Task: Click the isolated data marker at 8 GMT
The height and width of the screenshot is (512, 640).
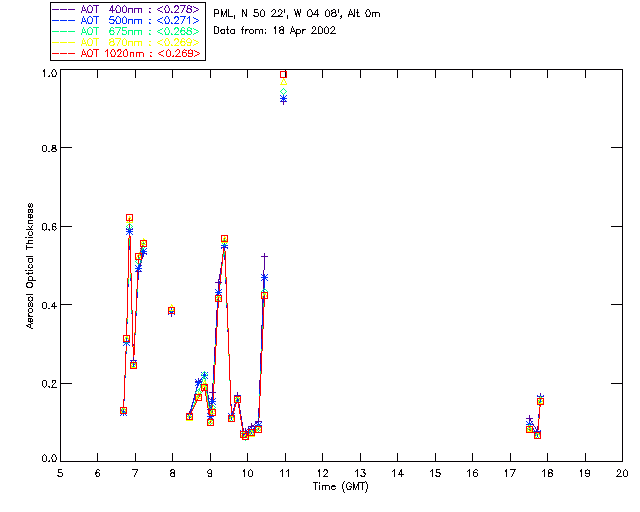Action: (x=172, y=310)
